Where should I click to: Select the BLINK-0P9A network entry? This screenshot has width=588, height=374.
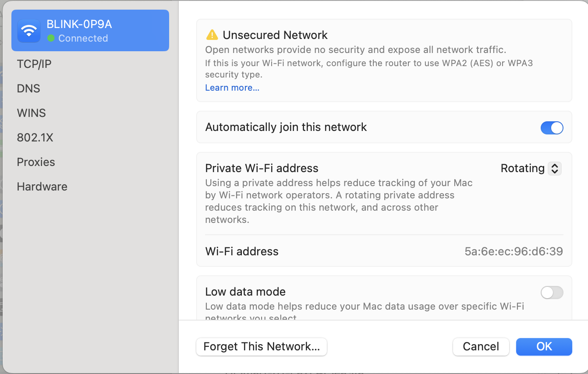pos(90,31)
